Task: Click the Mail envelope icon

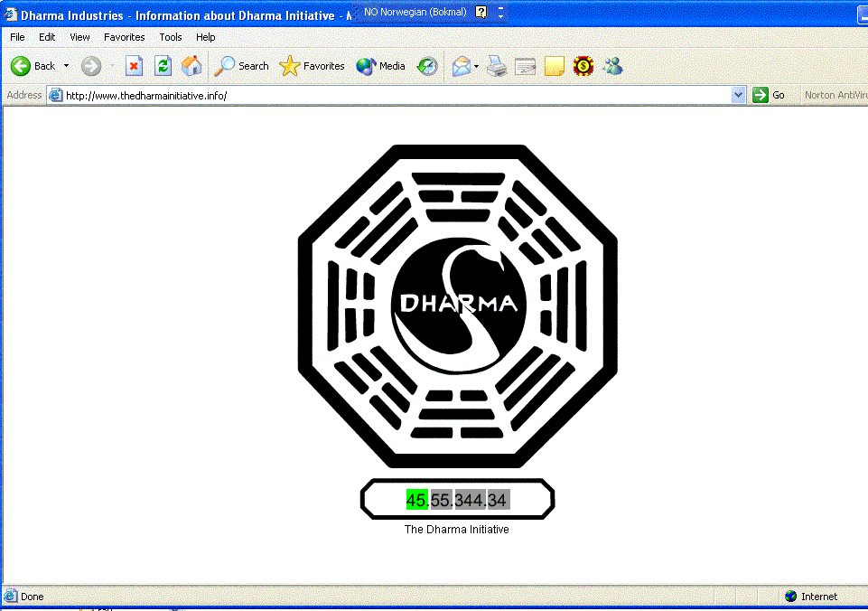Action: [x=462, y=66]
